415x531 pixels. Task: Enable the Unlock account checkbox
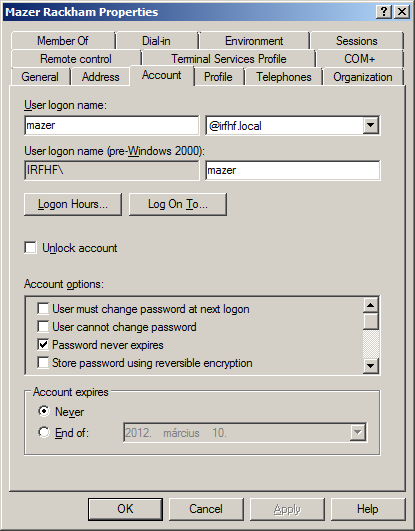click(x=30, y=248)
